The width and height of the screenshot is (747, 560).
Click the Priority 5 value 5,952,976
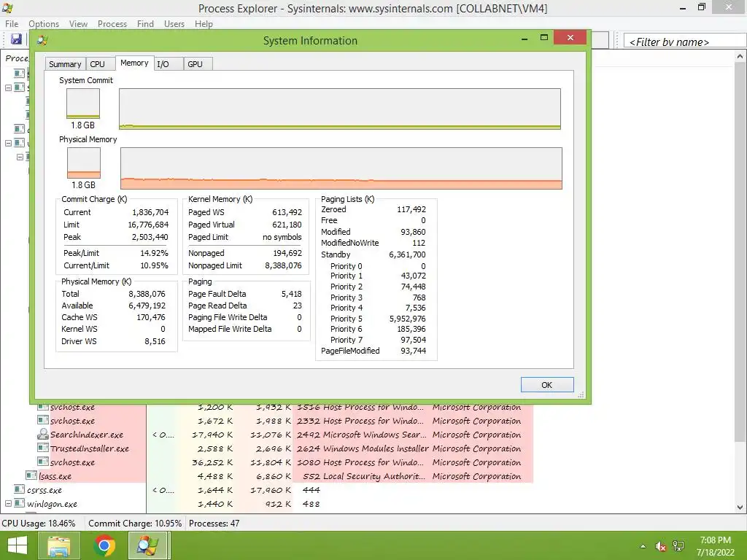(407, 319)
